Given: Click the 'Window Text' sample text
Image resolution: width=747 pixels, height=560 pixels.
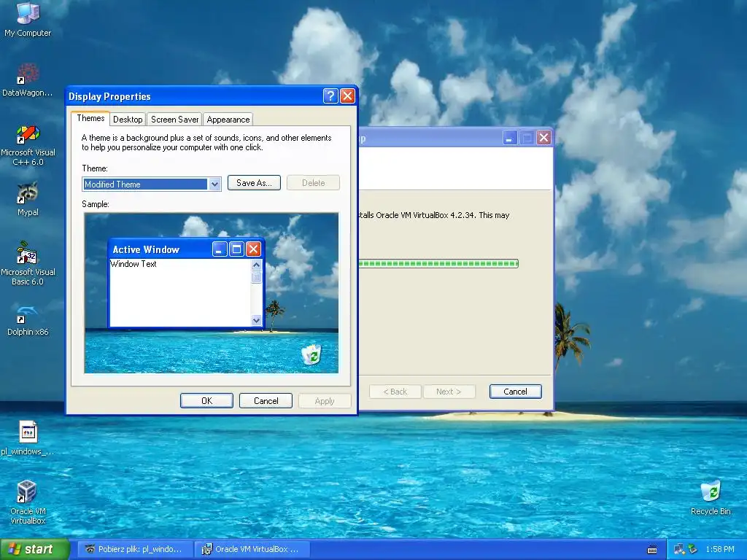Looking at the screenshot, I should 133,264.
